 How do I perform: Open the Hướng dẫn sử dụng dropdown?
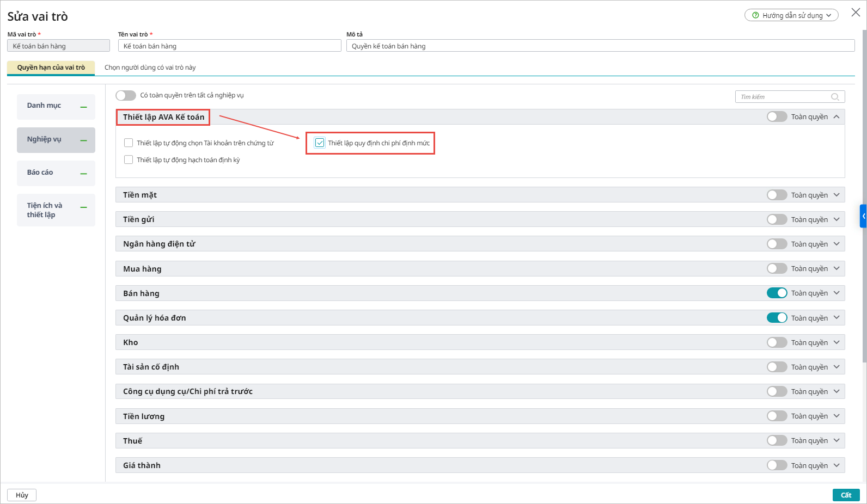(791, 15)
